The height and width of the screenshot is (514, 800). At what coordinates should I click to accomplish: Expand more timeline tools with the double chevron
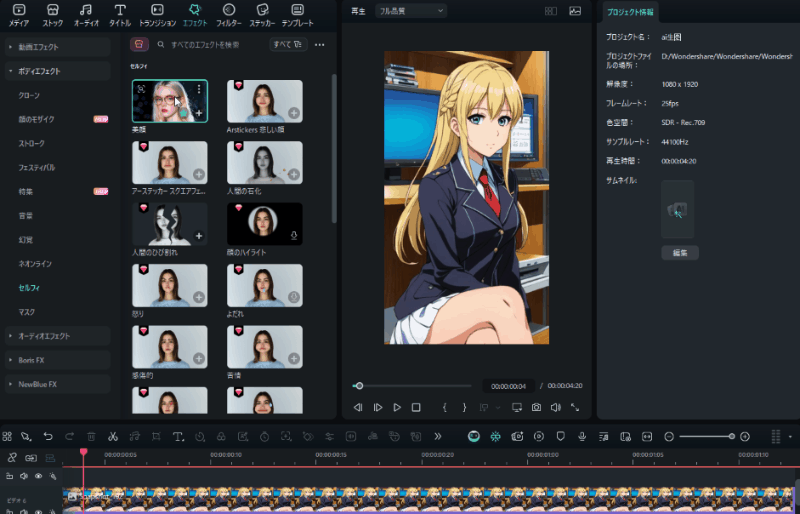point(438,436)
